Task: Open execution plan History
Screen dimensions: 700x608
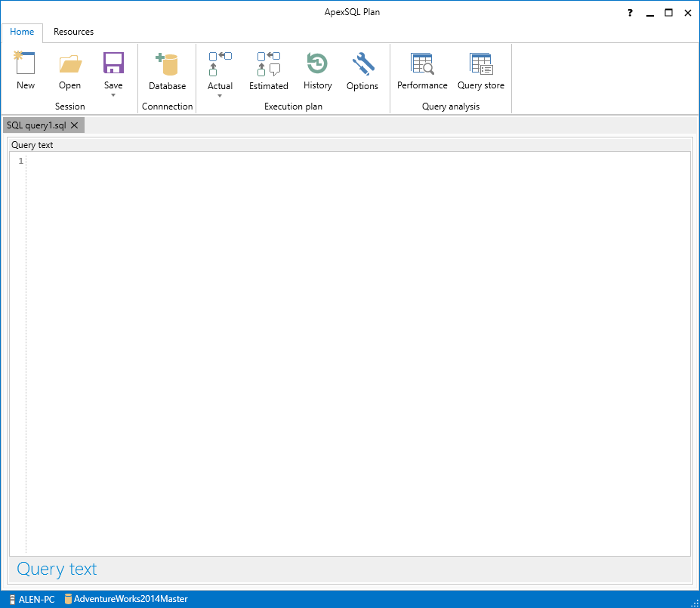Action: click(317, 72)
